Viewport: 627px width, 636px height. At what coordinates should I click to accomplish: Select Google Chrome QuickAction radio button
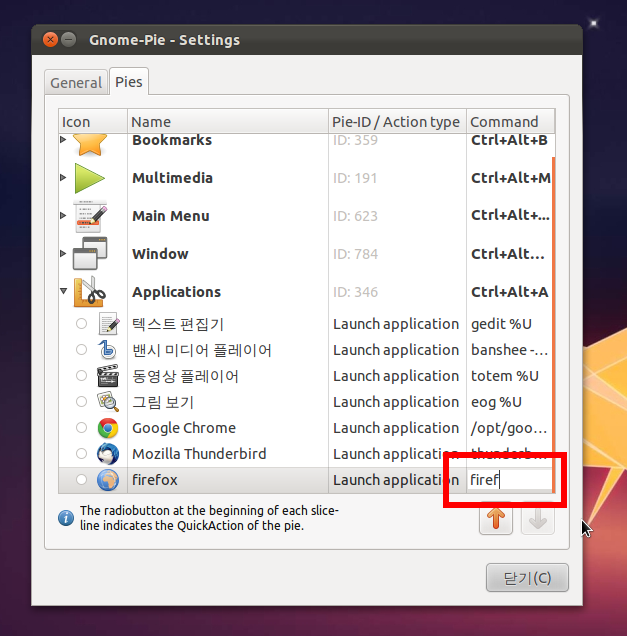82,428
